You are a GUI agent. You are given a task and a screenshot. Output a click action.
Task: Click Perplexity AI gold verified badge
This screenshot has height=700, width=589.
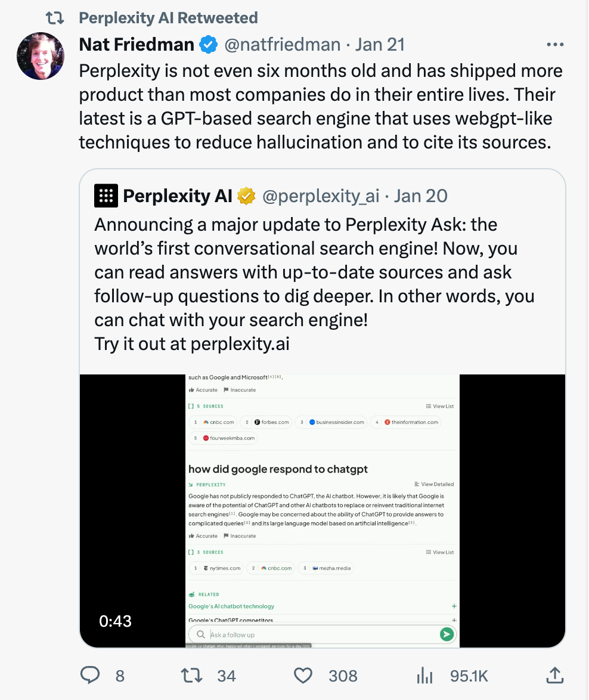tap(246, 196)
